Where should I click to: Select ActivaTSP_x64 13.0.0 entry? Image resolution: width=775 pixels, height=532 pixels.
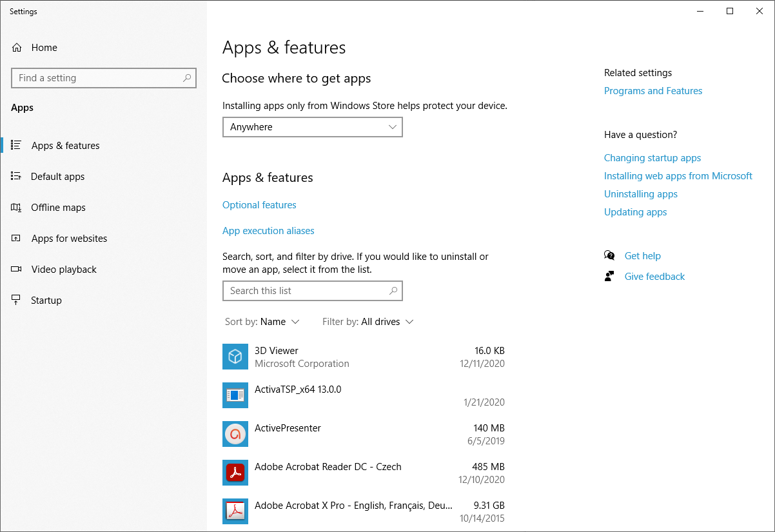point(364,395)
